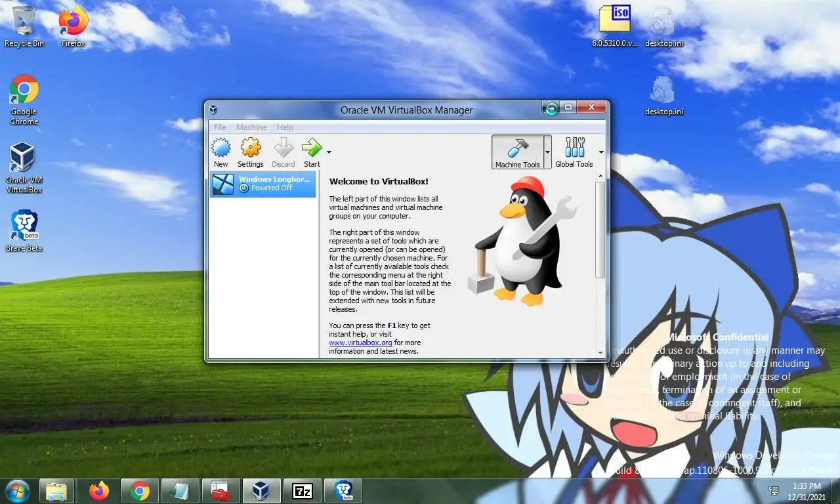Open the Windows Start orb

(17, 490)
